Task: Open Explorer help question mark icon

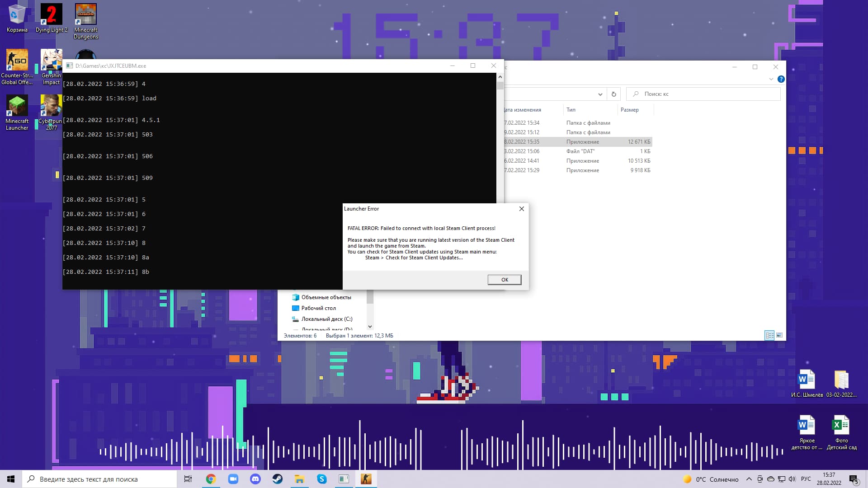Action: [781, 79]
